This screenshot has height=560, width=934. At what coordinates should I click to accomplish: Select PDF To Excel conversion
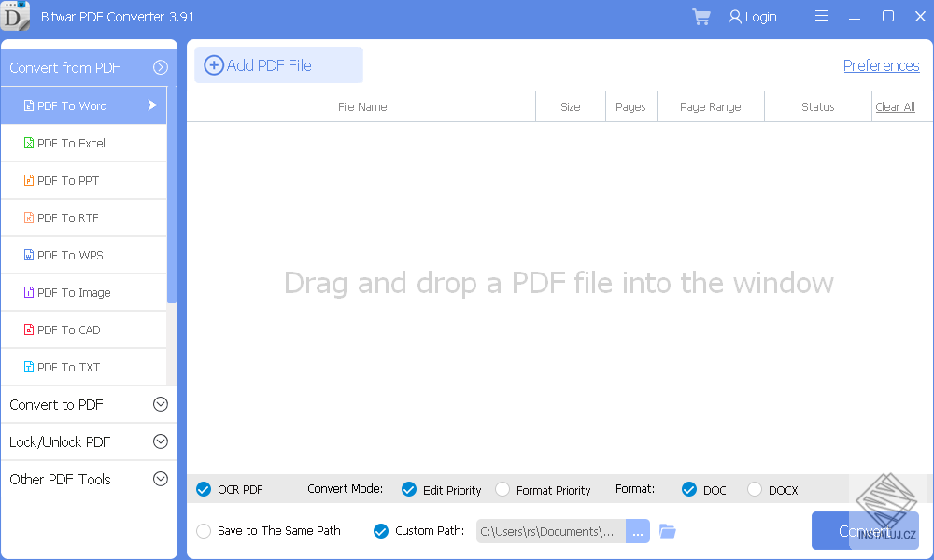click(84, 143)
